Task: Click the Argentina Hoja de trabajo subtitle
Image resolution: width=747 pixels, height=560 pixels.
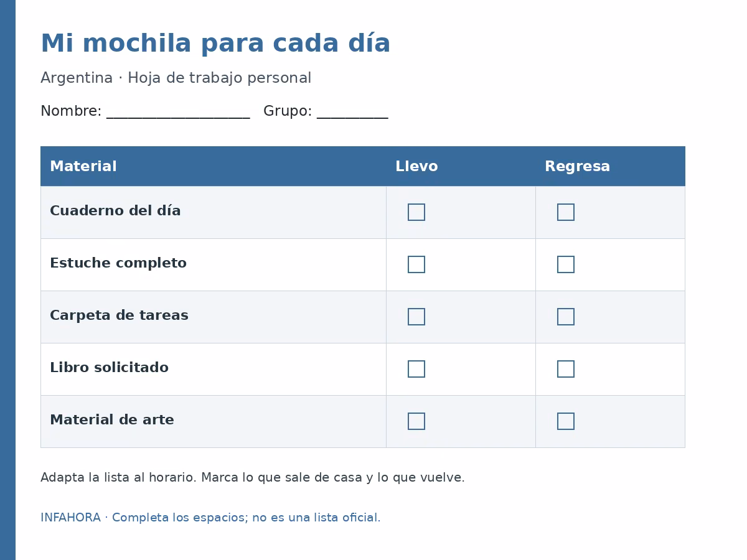Action: [x=176, y=78]
